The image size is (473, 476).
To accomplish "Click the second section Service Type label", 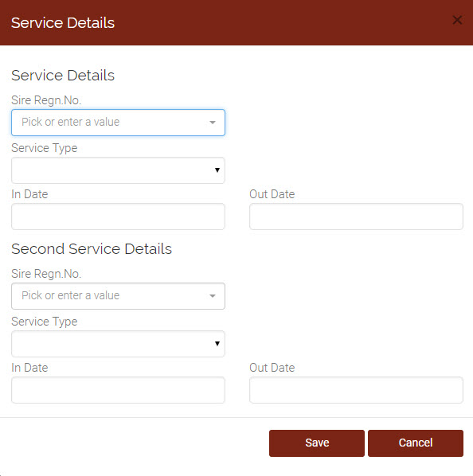I will (x=45, y=322).
